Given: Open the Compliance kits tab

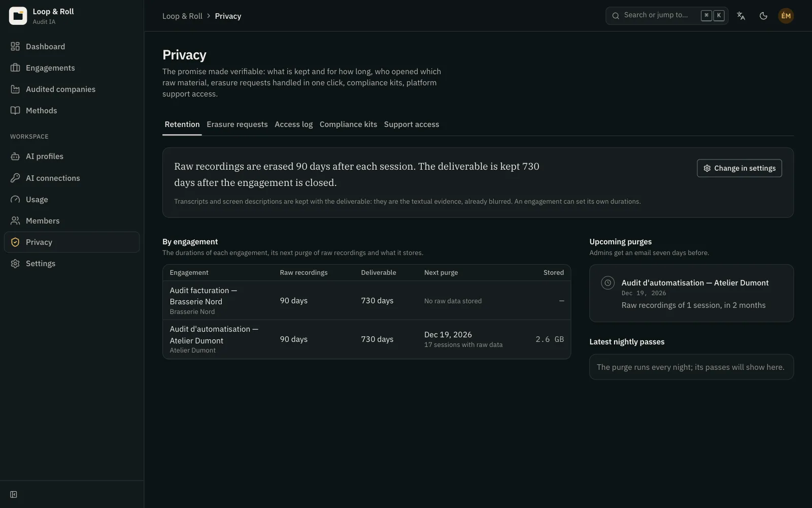Looking at the screenshot, I should 348,124.
